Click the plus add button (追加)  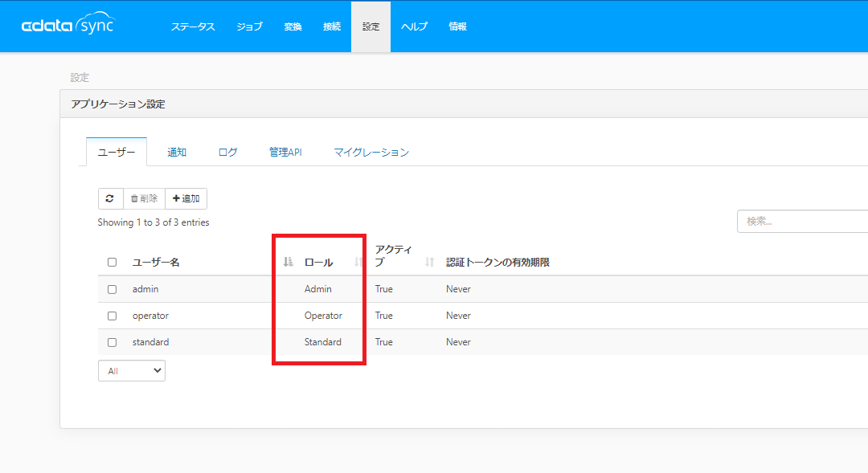[x=186, y=198]
